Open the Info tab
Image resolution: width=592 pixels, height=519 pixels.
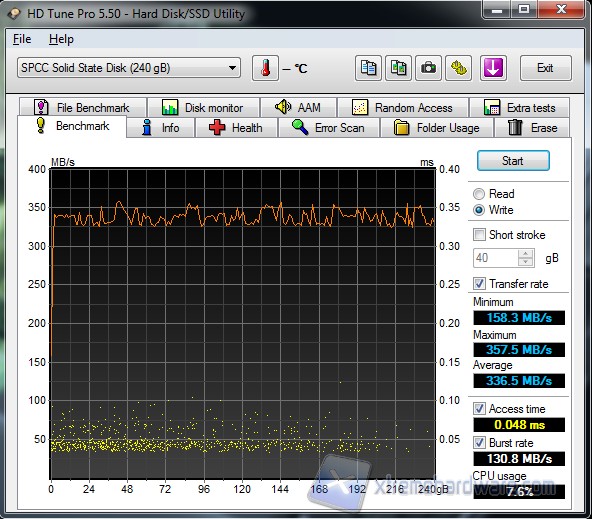[x=161, y=128]
